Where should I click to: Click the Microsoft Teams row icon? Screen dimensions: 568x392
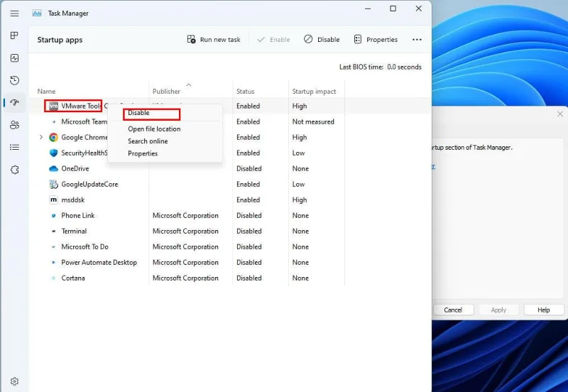tap(54, 121)
